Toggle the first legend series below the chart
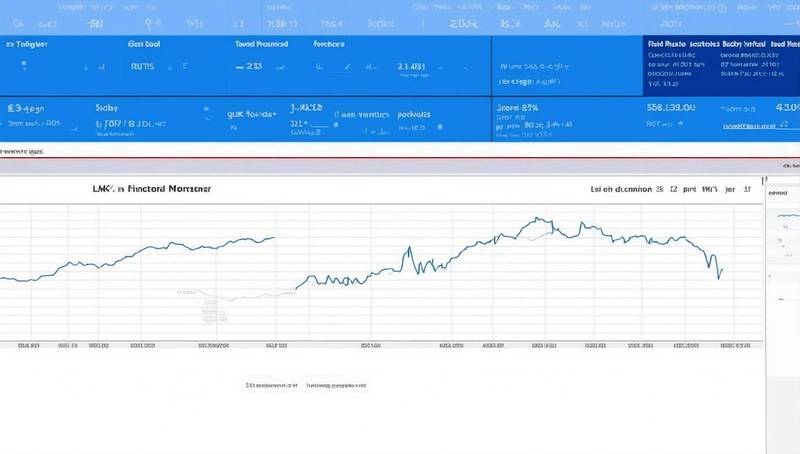This screenshot has height=454, width=800. 271,384
